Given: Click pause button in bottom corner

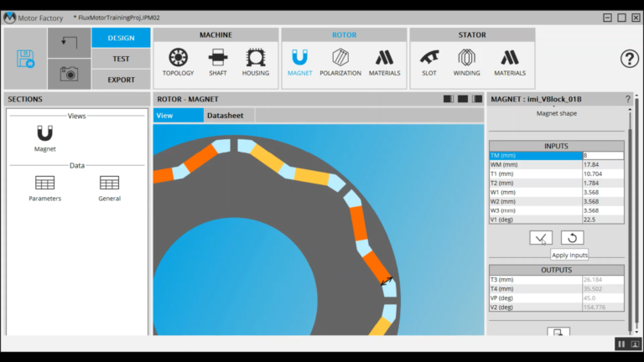Looking at the screenshot, I should [x=621, y=344].
